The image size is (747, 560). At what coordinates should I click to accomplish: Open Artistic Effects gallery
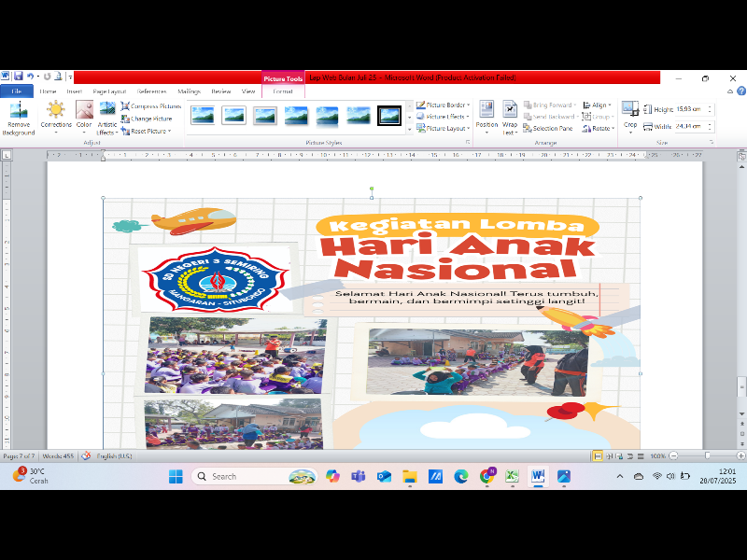tap(107, 118)
